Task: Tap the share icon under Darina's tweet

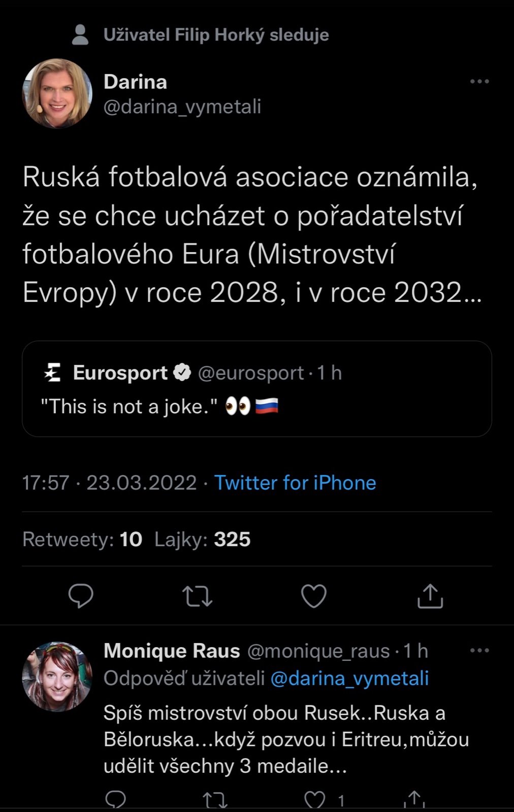Action: coord(430,596)
